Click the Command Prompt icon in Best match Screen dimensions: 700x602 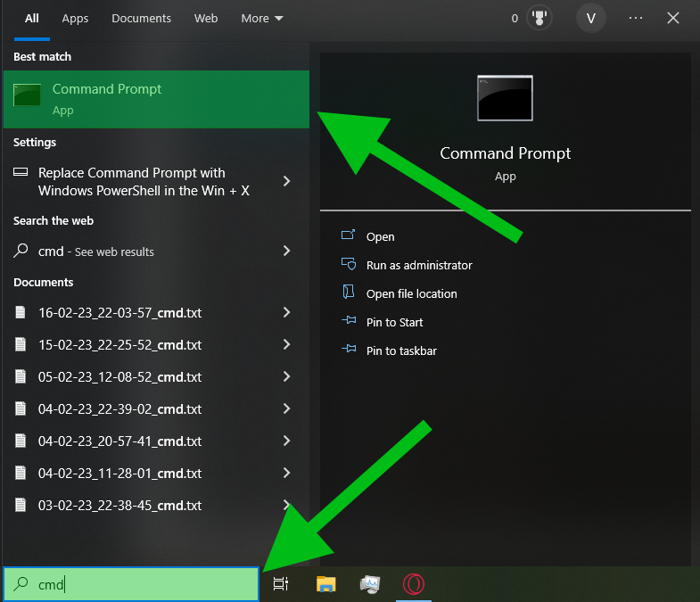point(28,95)
